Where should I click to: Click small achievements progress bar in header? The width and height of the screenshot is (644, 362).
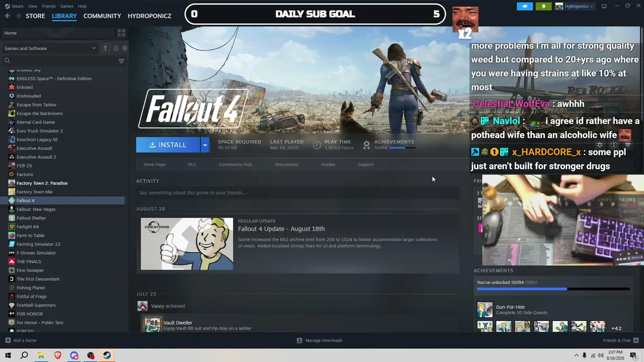tap(402, 148)
